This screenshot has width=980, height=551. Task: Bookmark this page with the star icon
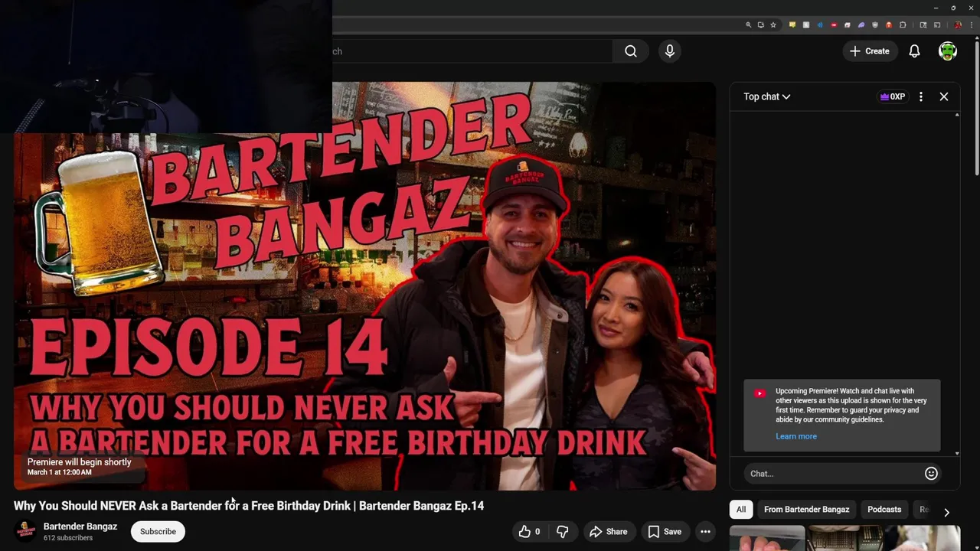773,24
